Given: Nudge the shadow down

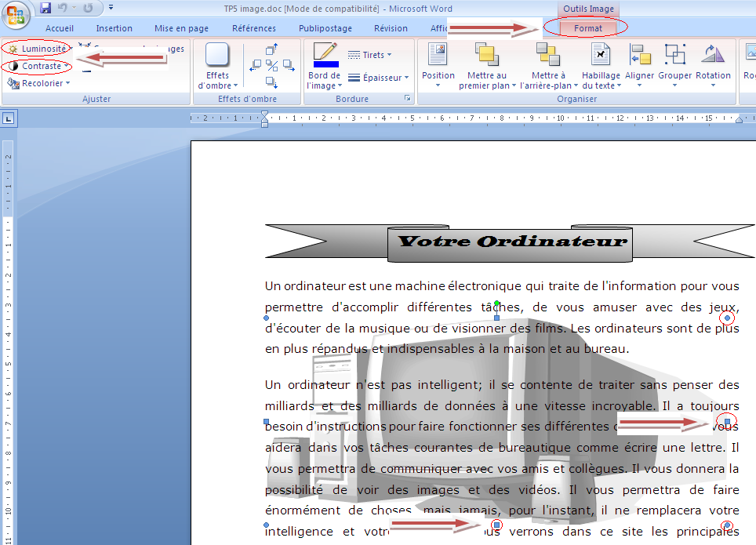Looking at the screenshot, I should (x=271, y=82).
